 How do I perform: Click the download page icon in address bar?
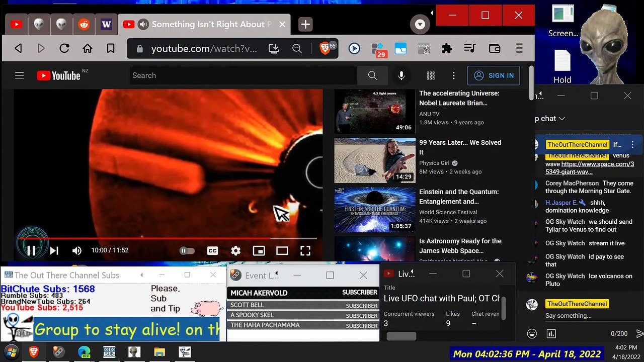click(274, 49)
